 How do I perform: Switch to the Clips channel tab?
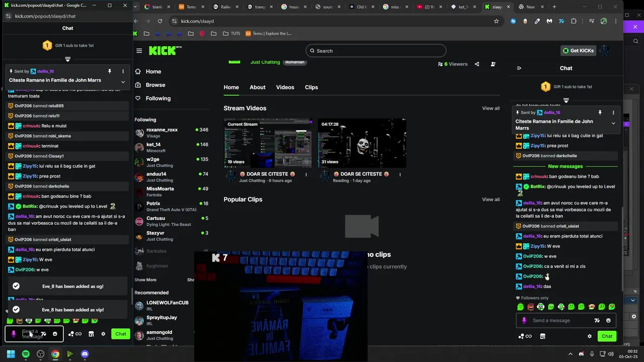[x=311, y=87]
